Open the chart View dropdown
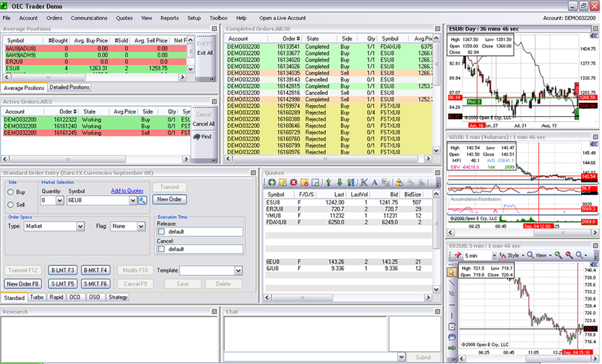This screenshot has height=364, width=602. point(539,256)
